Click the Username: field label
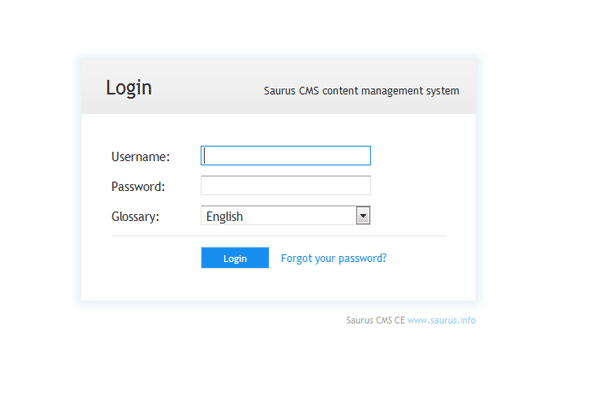Screen dimensions: 600x400 click(140, 157)
